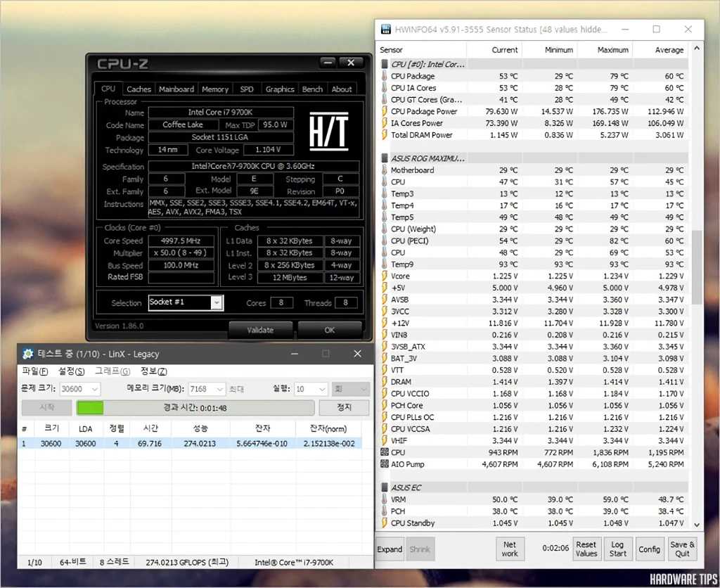Screen dimensions: 720x588
Task: Select result row 1 in LinX table
Action: tap(190, 443)
